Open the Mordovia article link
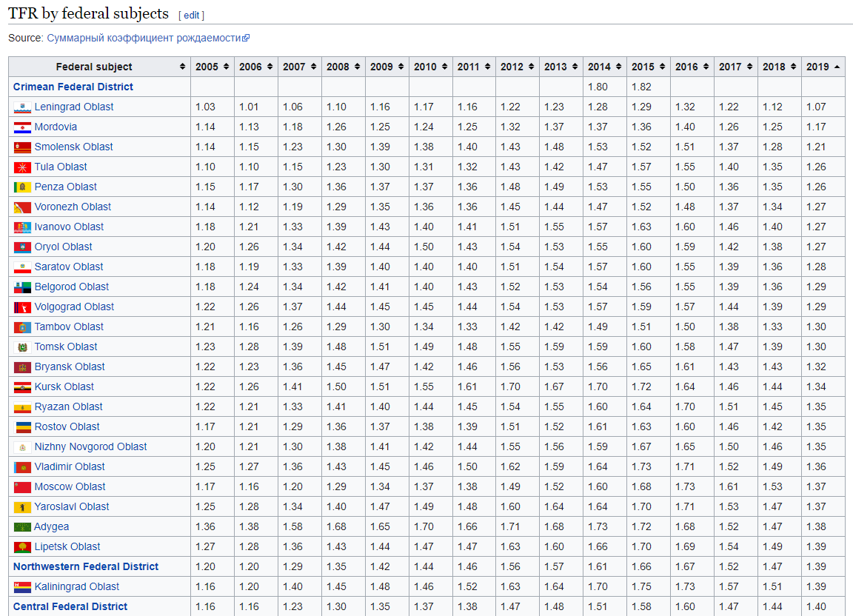 [x=56, y=127]
